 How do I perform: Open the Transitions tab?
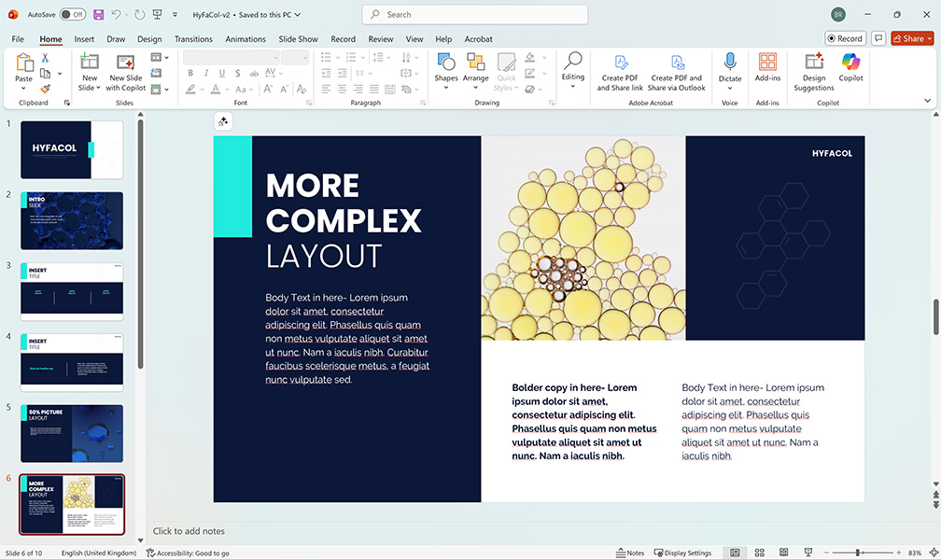pos(193,39)
